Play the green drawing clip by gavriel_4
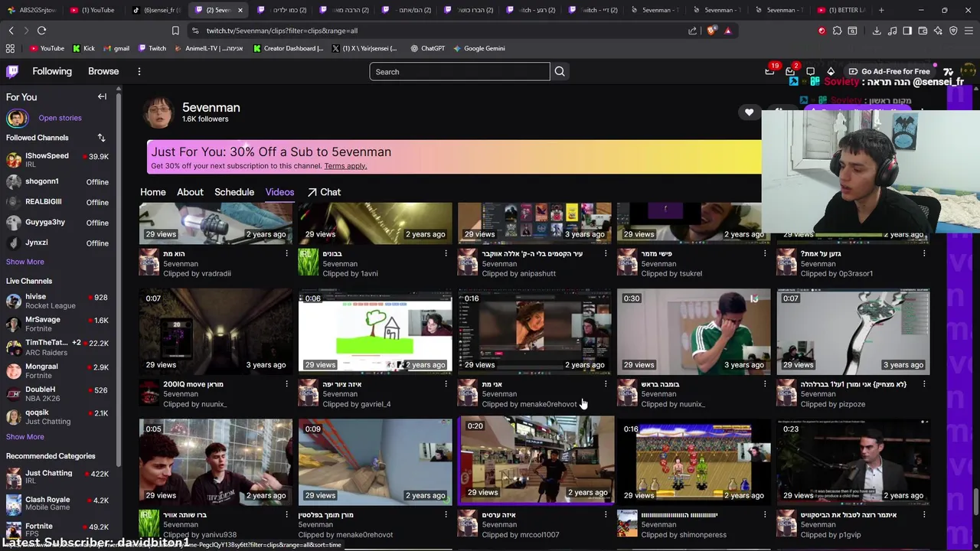This screenshot has width=980, height=551. [x=375, y=331]
